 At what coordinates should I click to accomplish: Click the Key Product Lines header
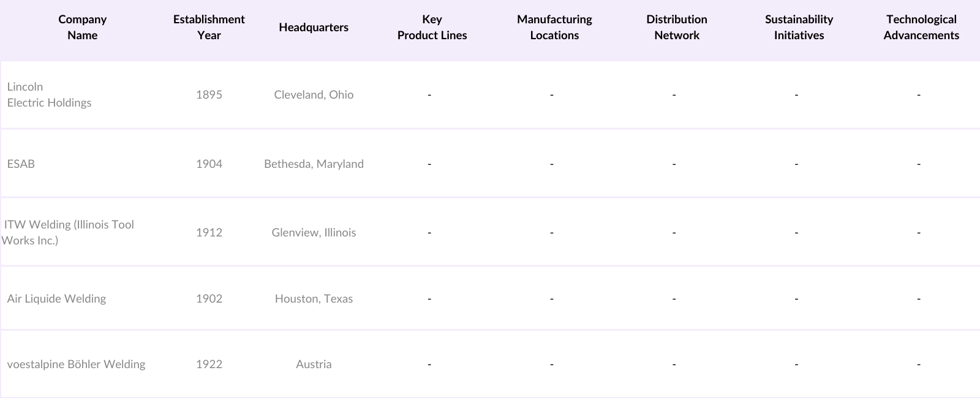click(x=432, y=28)
